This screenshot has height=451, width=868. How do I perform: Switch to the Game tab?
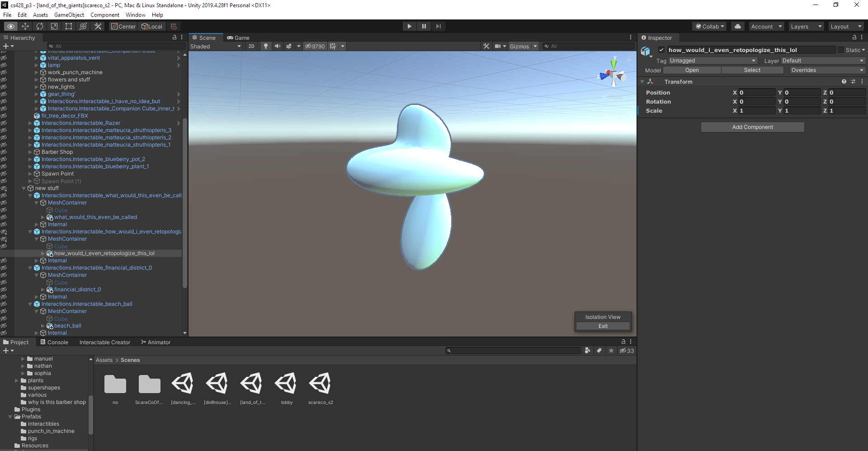tap(238, 38)
